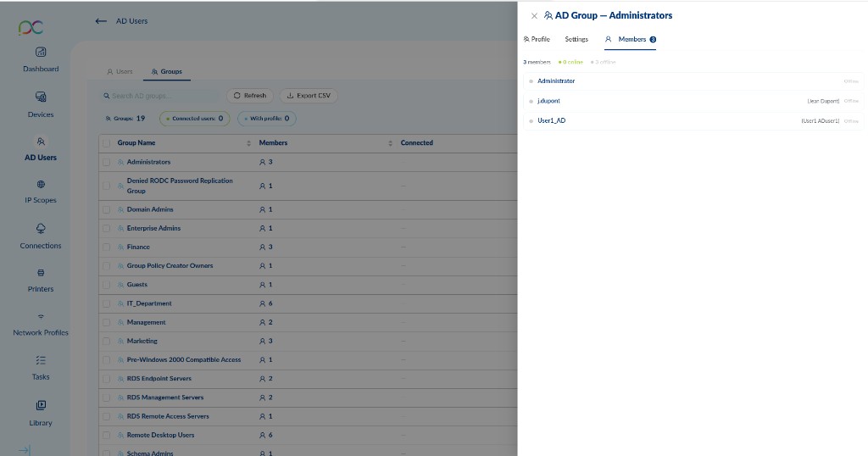The height and width of the screenshot is (456, 868).
Task: Check the Management group checkbox
Action: tap(106, 323)
